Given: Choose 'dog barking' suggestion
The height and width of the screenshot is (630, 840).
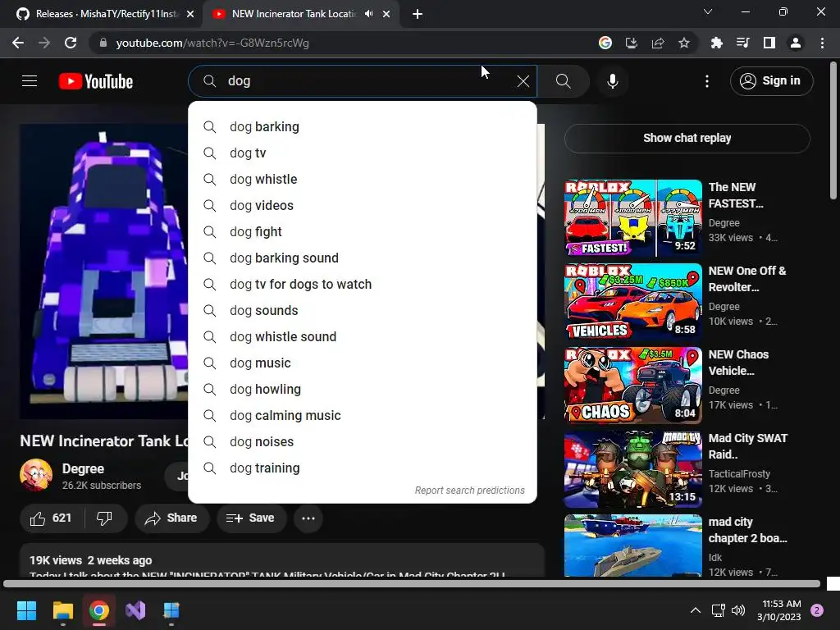Looking at the screenshot, I should (362, 127).
